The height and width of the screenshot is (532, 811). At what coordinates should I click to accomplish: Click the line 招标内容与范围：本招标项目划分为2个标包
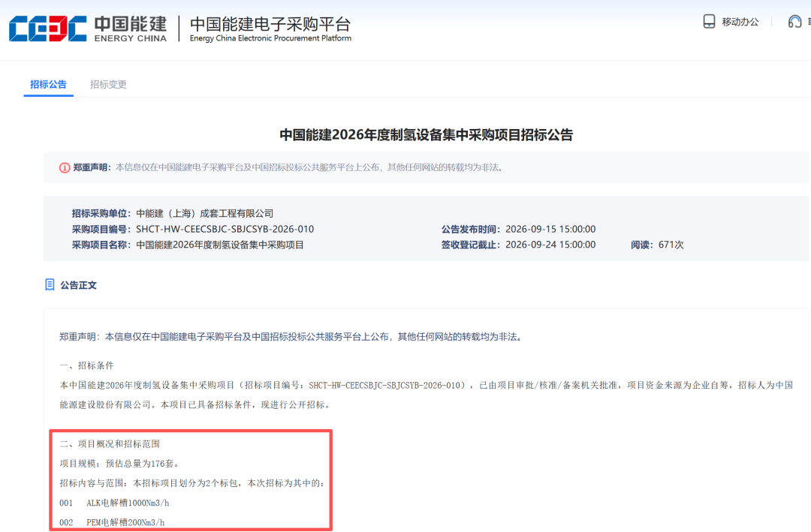pyautogui.click(x=192, y=483)
